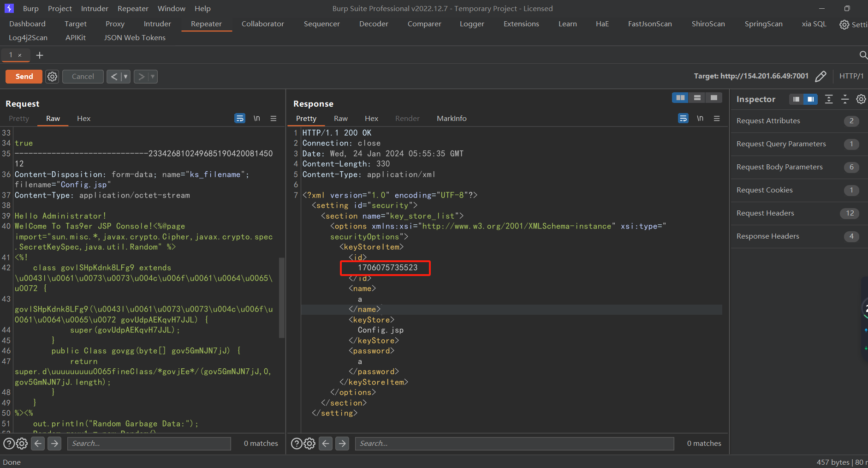Open backward history dropdown arrow

tap(125, 77)
